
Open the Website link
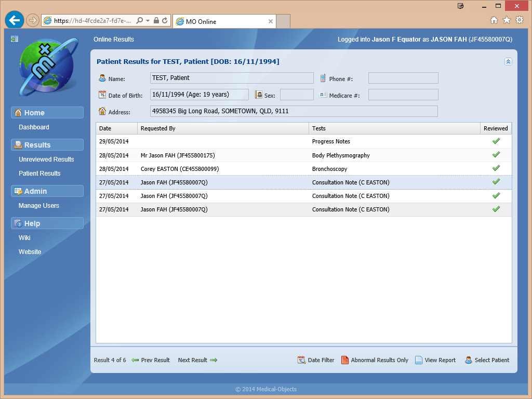point(30,252)
